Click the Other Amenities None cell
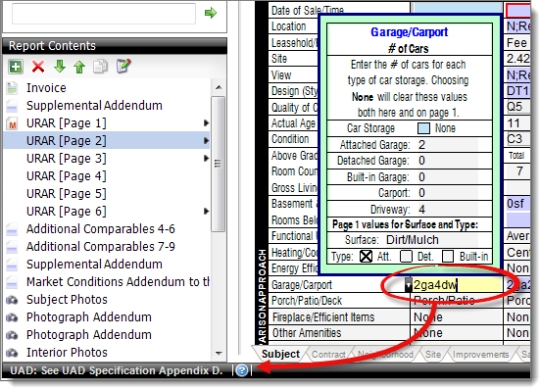The image size is (540, 388). coord(456,333)
